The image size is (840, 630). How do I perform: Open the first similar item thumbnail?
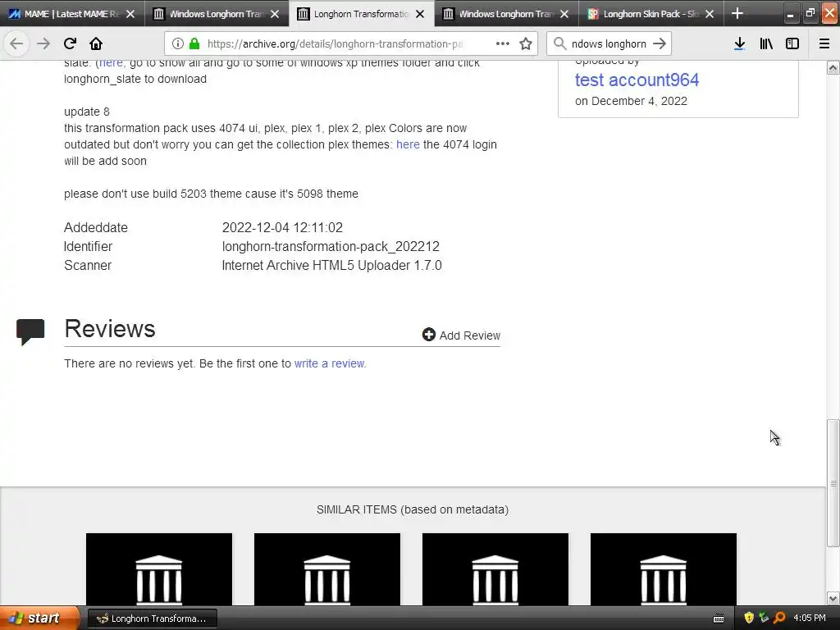[x=159, y=569]
